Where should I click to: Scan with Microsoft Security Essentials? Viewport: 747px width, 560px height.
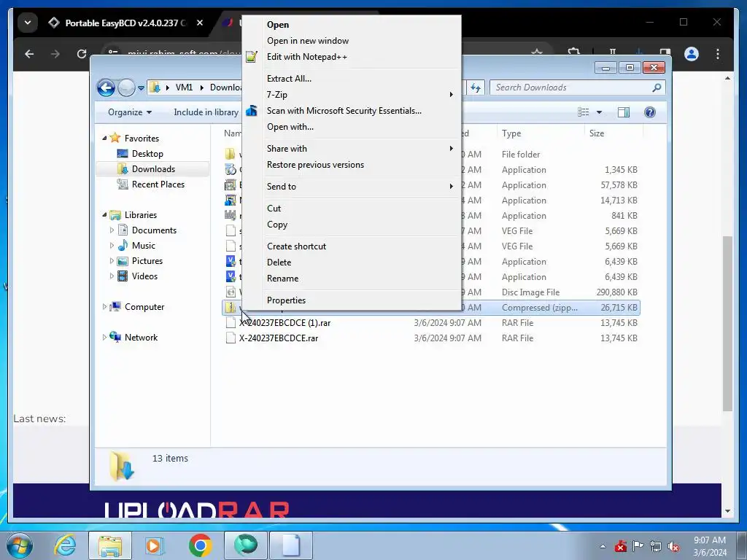coord(344,111)
